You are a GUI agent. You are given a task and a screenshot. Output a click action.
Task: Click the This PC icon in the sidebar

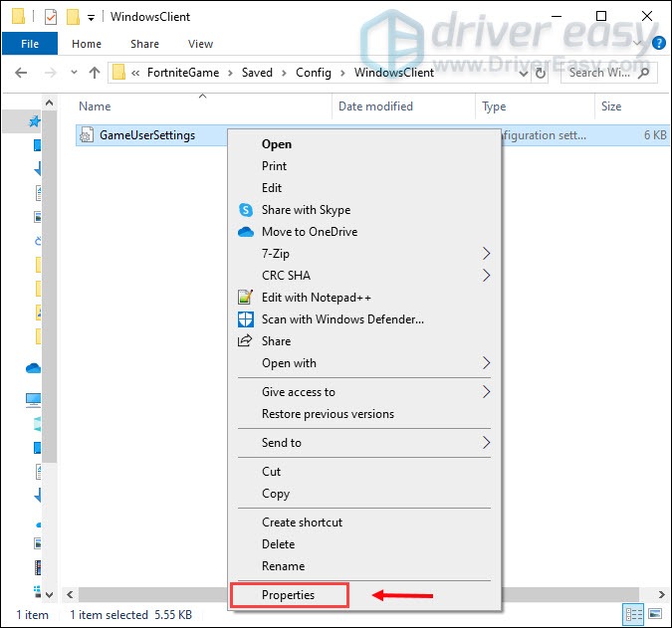33,400
